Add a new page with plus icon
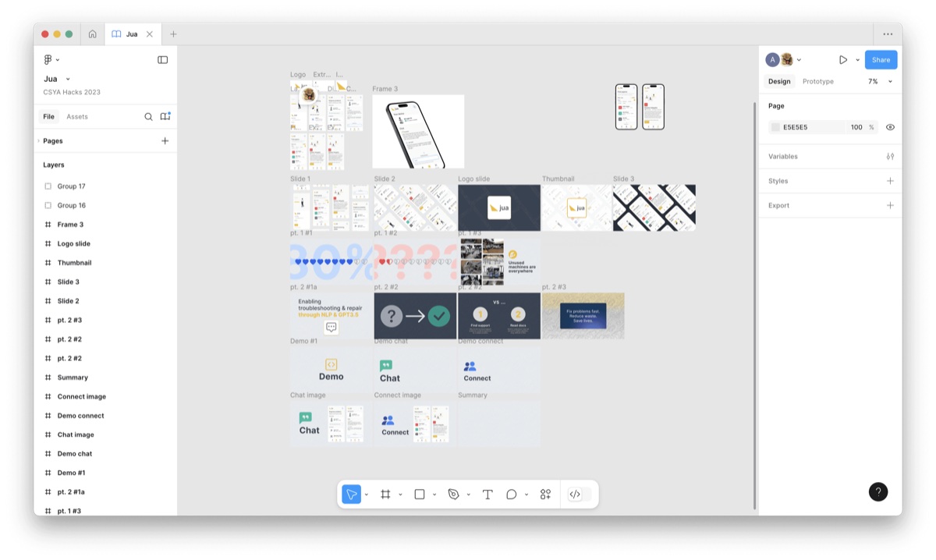This screenshot has height=560, width=936. pos(165,141)
